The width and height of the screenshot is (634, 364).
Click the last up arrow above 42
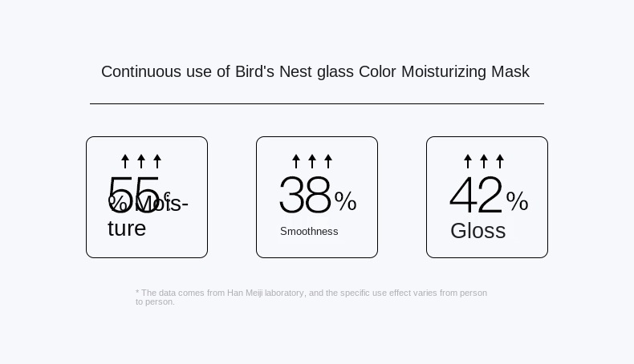pyautogui.click(x=500, y=161)
